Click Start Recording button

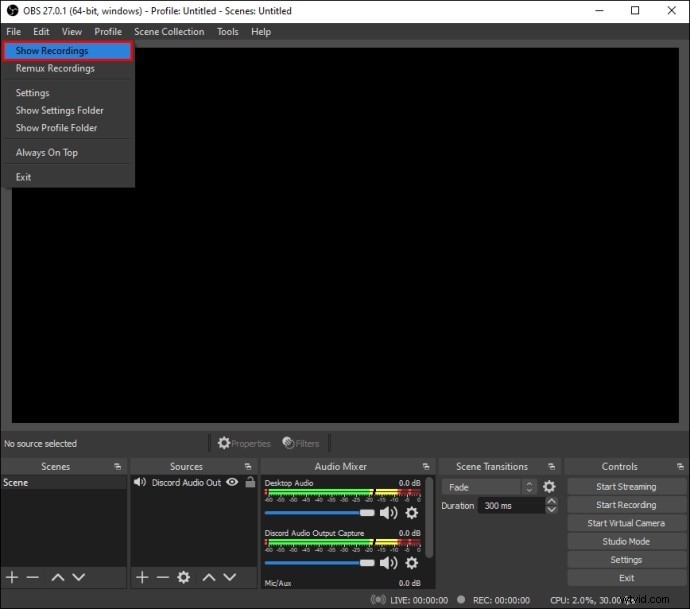point(626,505)
